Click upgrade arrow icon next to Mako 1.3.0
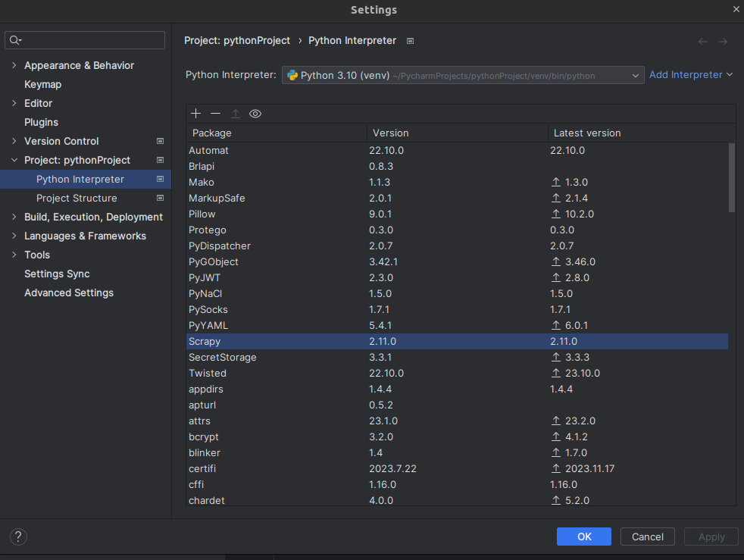The image size is (744, 560). (x=556, y=182)
